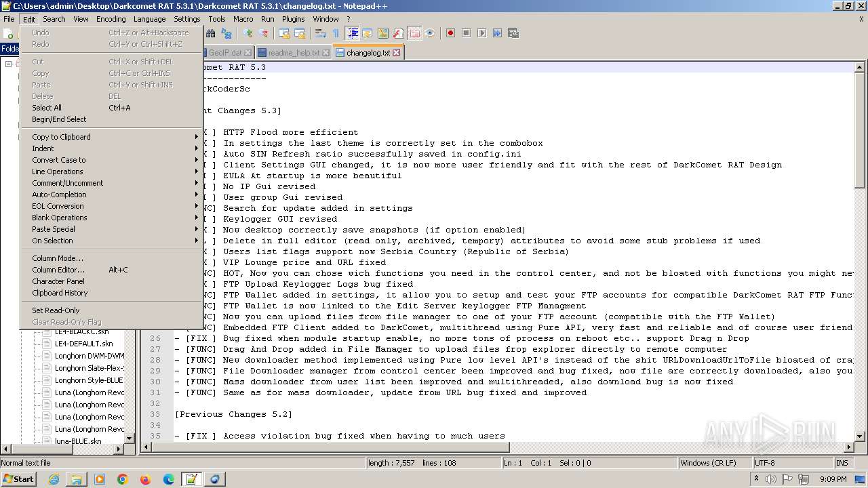Viewport: 868px width, 488px height.
Task: Toggle synchronize vertical scrolling icon
Action: (283, 33)
